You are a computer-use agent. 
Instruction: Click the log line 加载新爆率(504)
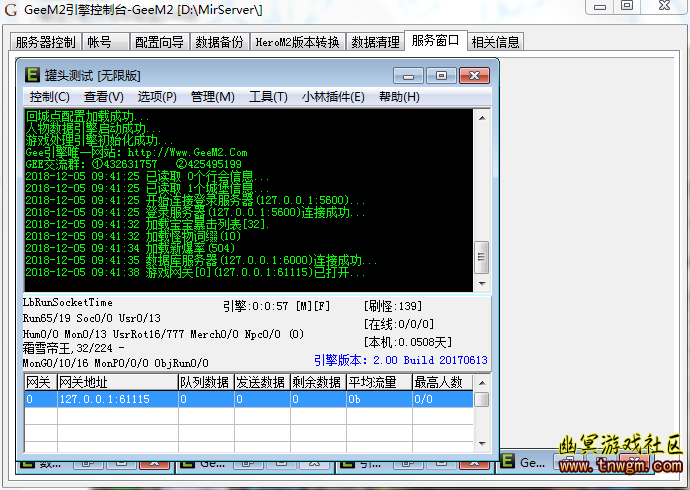[x=130, y=248]
